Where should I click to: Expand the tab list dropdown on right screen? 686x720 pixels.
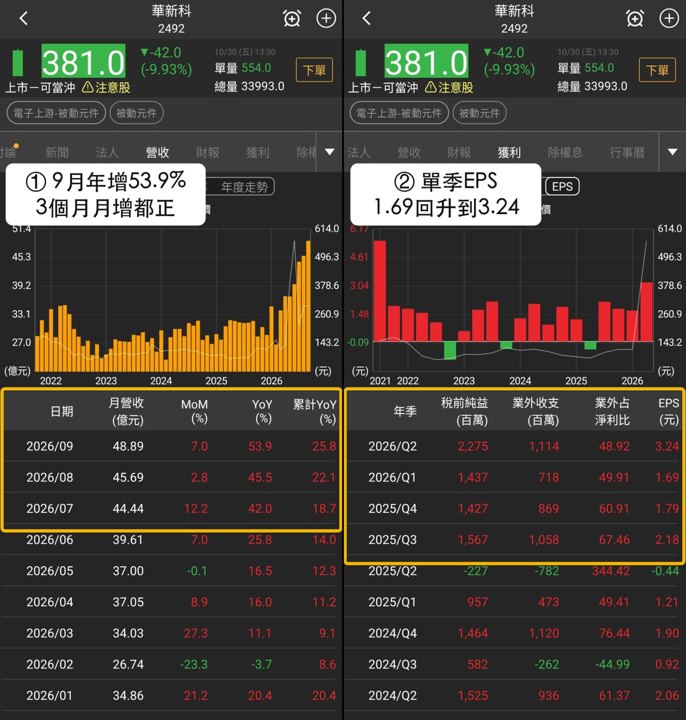click(x=673, y=152)
